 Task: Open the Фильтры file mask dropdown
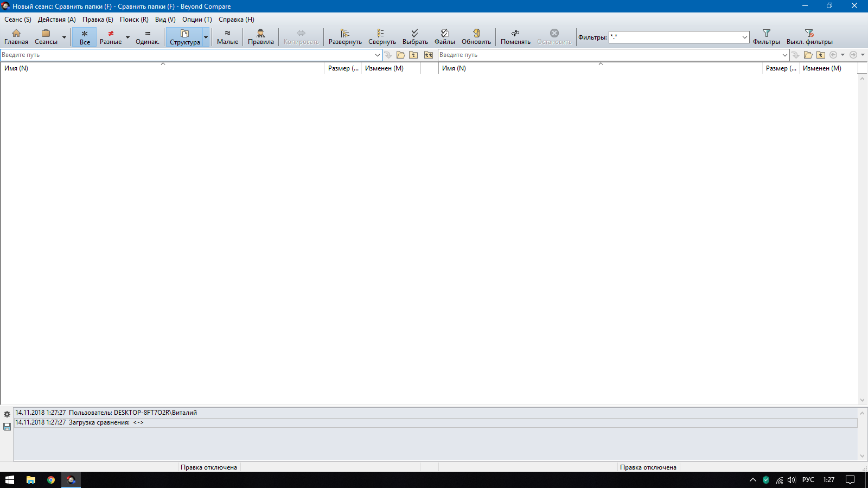(744, 37)
